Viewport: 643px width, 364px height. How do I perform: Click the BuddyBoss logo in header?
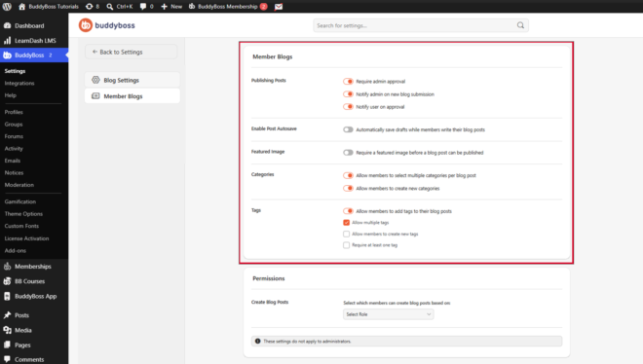point(106,25)
